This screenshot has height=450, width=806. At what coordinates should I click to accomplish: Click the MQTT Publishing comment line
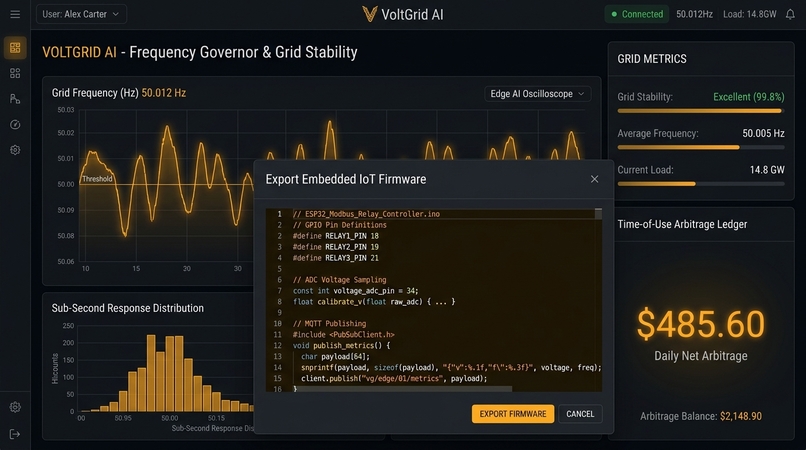pos(329,323)
